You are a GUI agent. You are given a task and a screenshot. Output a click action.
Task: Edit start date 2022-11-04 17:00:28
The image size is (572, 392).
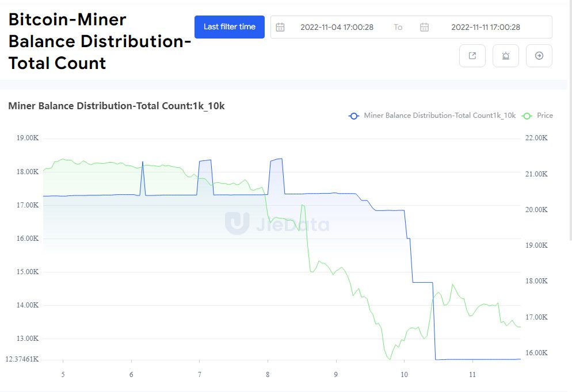point(337,27)
